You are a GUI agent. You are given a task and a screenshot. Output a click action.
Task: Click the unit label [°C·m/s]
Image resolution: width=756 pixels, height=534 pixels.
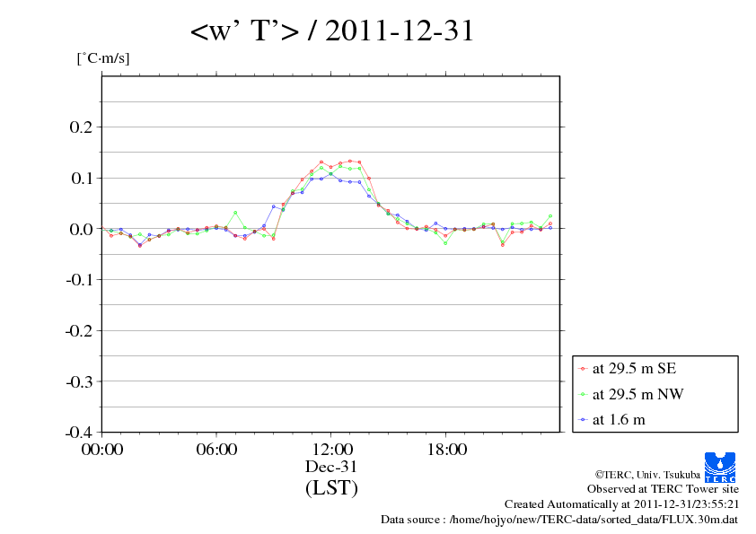(x=103, y=58)
